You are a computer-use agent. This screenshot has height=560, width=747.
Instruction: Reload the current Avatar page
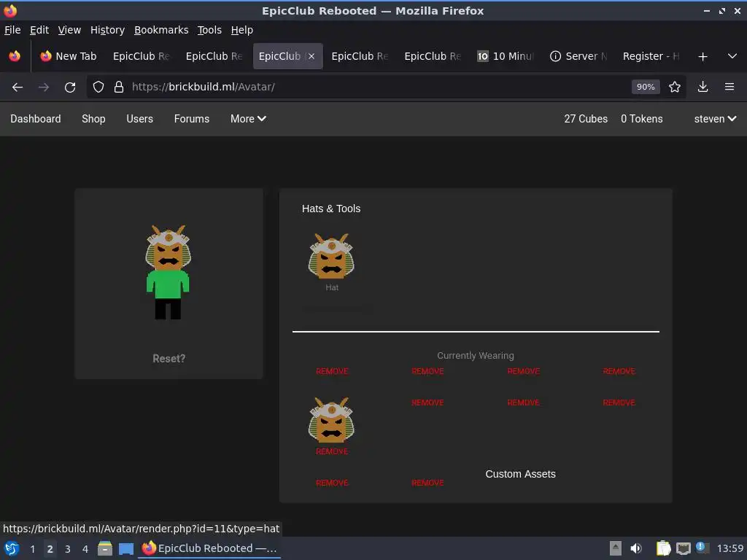[x=70, y=87]
